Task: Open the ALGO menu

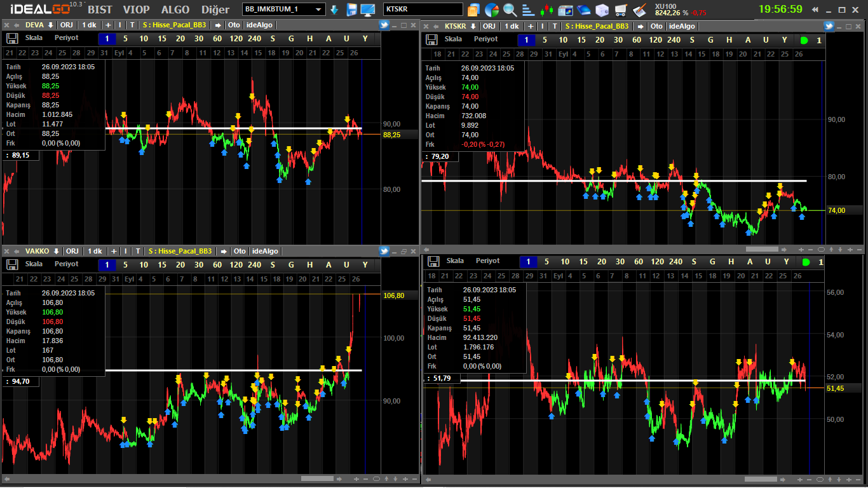Action: 175,10
